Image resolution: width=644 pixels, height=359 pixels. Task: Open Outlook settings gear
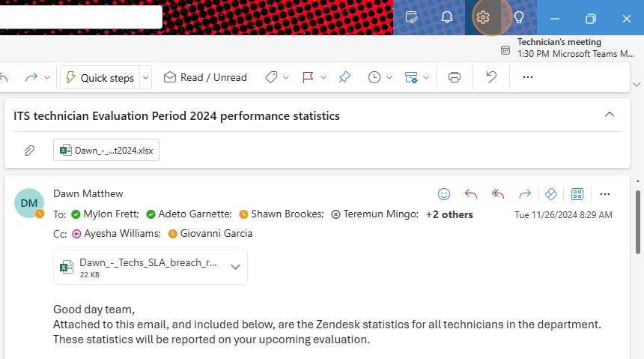coord(482,17)
